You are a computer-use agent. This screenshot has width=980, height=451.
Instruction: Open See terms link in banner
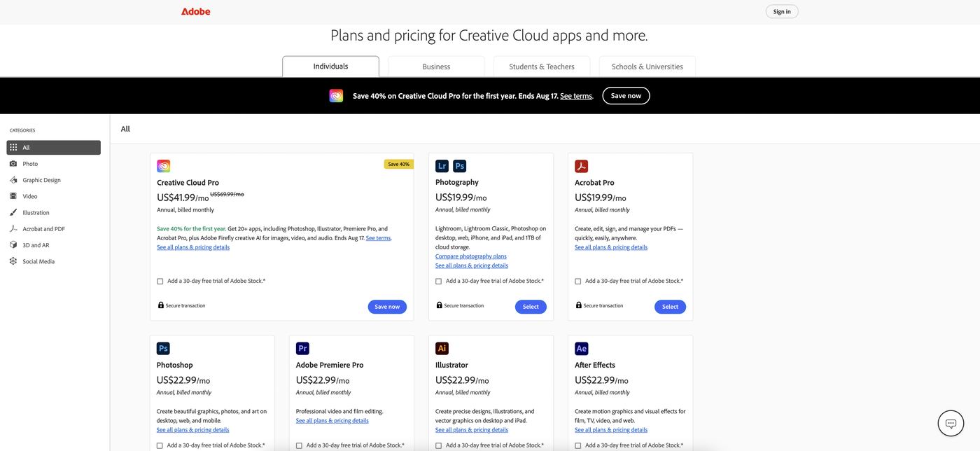(x=576, y=96)
